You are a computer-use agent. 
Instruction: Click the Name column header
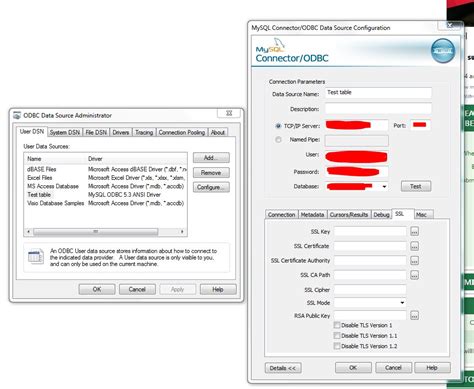coord(55,159)
